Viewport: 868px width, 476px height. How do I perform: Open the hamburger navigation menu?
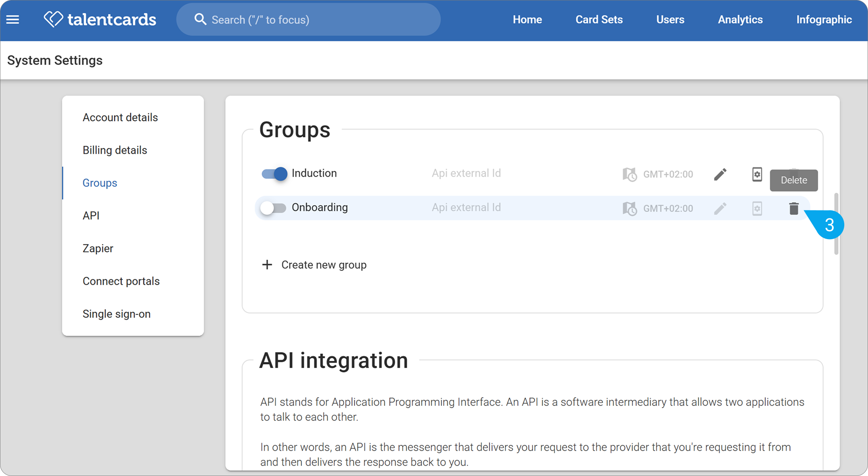pos(12,20)
